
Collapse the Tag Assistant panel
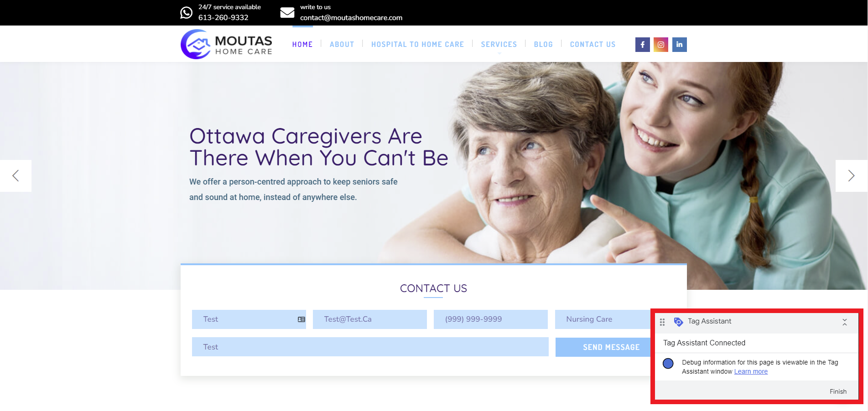point(845,322)
